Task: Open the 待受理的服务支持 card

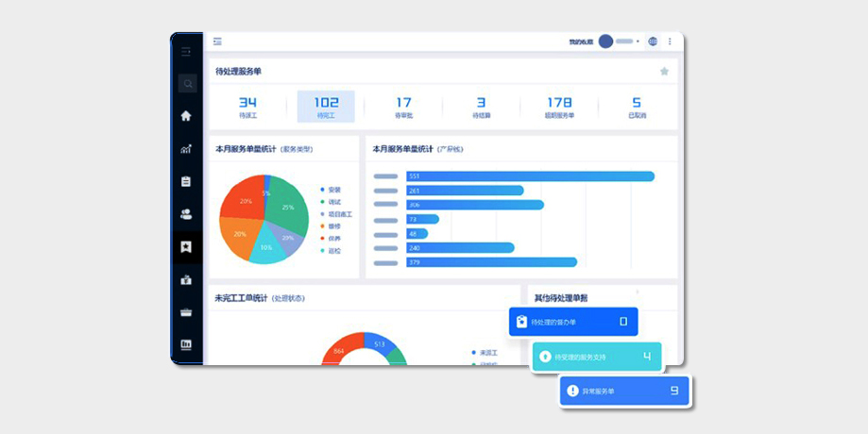Action: click(x=597, y=357)
